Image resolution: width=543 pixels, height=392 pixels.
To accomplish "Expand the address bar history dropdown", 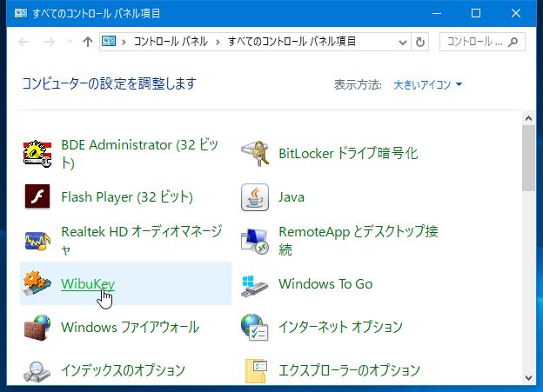I will (x=402, y=43).
